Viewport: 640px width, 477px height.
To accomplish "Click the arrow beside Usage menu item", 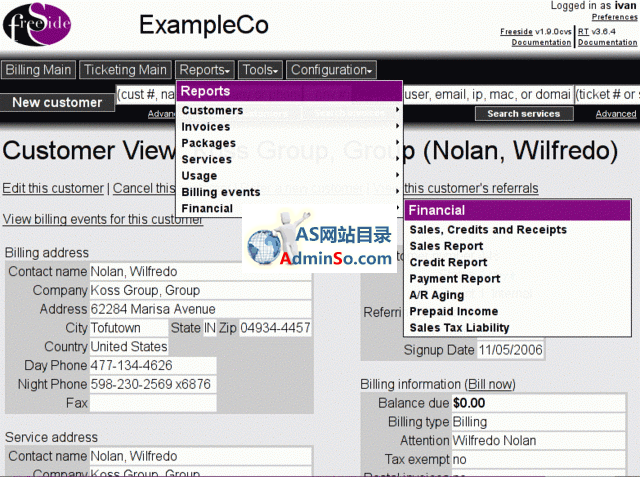I will [397, 175].
